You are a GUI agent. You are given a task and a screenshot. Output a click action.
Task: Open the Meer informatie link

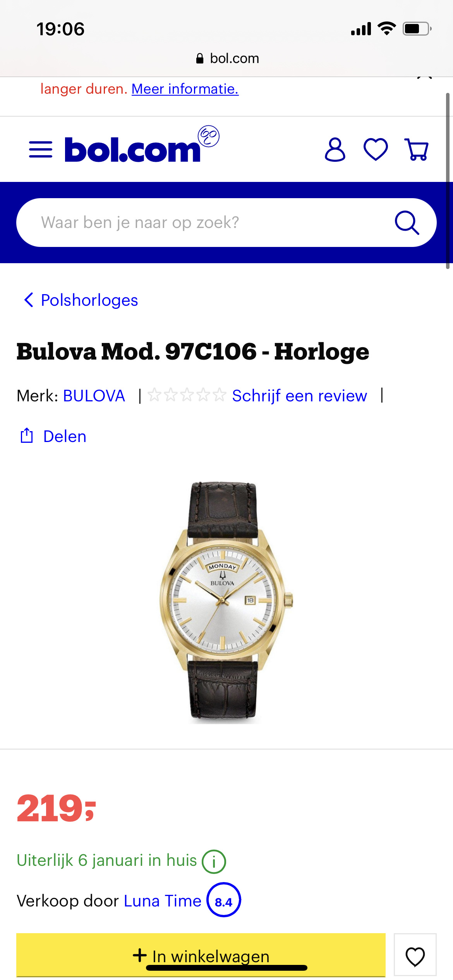point(185,89)
